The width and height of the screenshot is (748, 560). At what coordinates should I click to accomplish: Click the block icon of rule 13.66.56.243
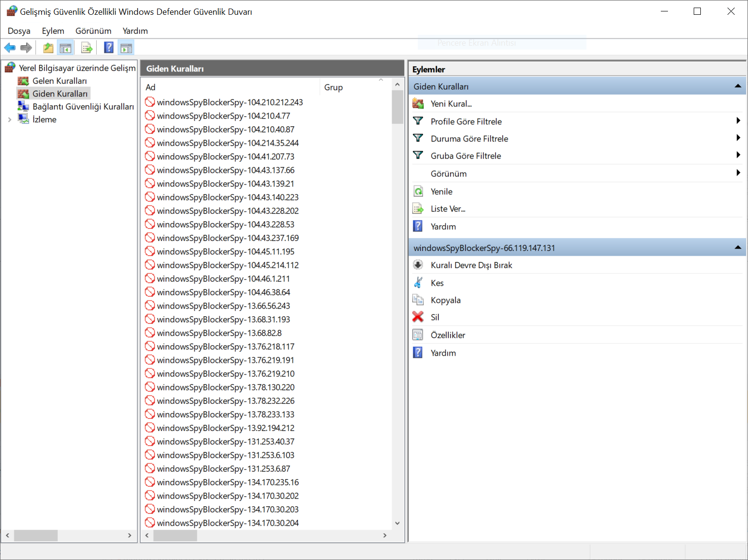(x=150, y=306)
